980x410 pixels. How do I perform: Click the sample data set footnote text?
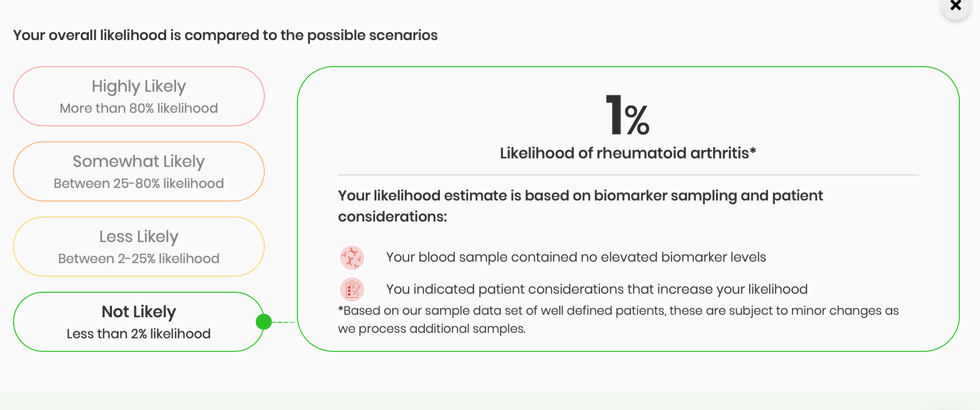click(x=618, y=320)
